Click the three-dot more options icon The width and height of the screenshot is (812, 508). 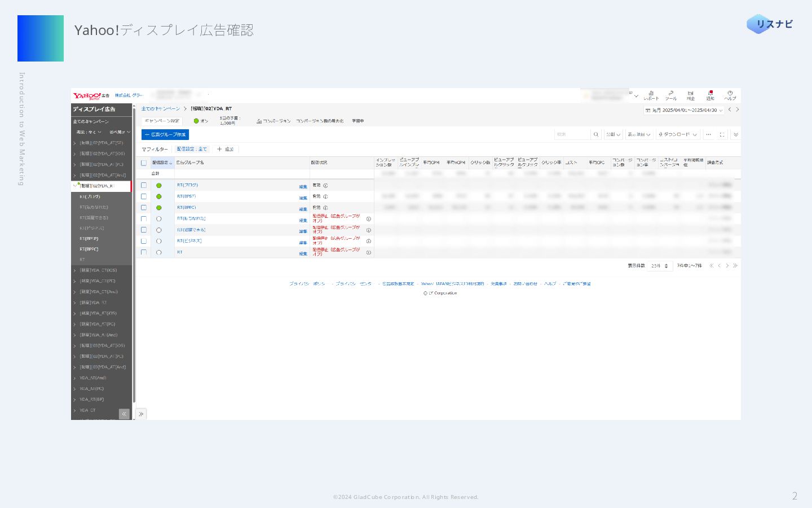click(708, 134)
